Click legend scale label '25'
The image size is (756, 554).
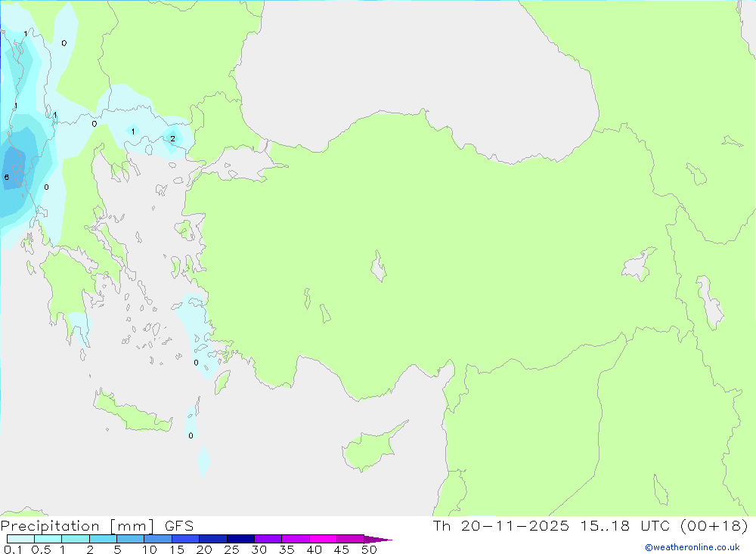point(231,549)
